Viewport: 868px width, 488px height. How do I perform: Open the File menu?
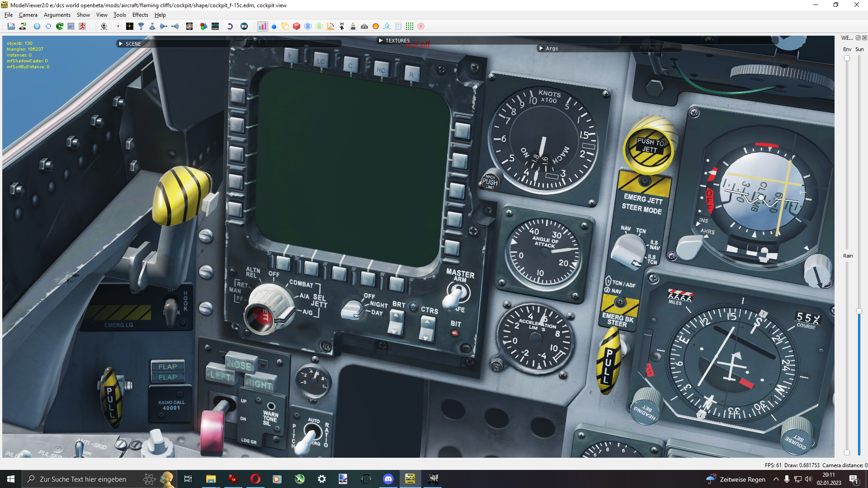pos(9,15)
